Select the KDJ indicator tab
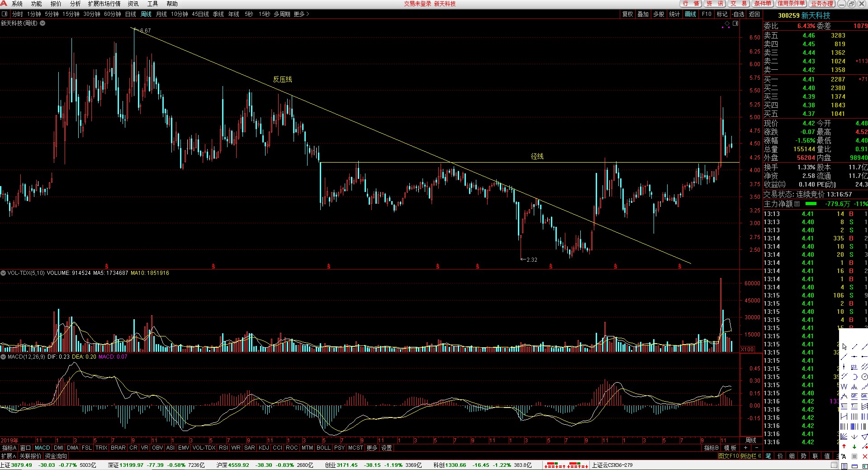Viewport: 868px width, 470px height. click(x=264, y=448)
